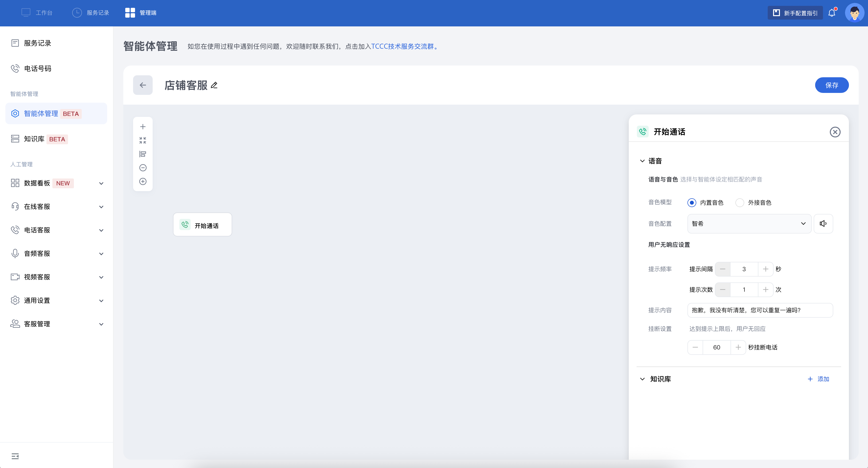868x468 pixels.
Task: Click the zoom in plus-circle canvas icon
Action: [143, 181]
